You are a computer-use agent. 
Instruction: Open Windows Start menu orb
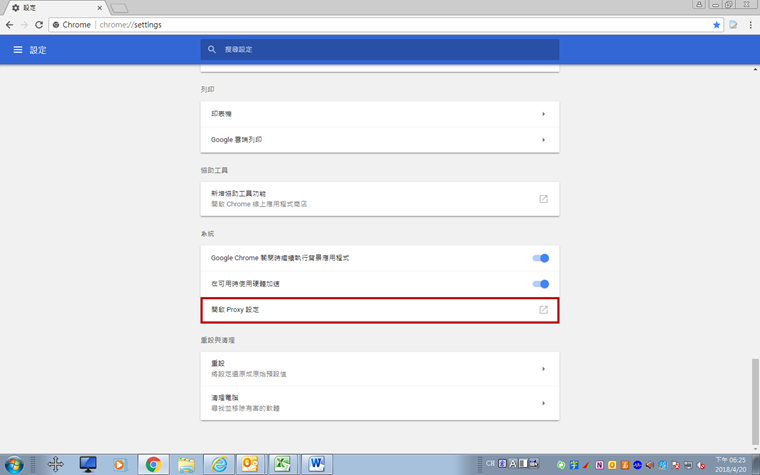pos(14,464)
